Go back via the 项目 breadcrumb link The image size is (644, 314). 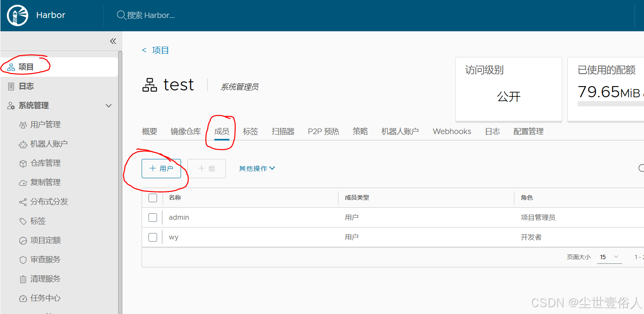click(160, 51)
